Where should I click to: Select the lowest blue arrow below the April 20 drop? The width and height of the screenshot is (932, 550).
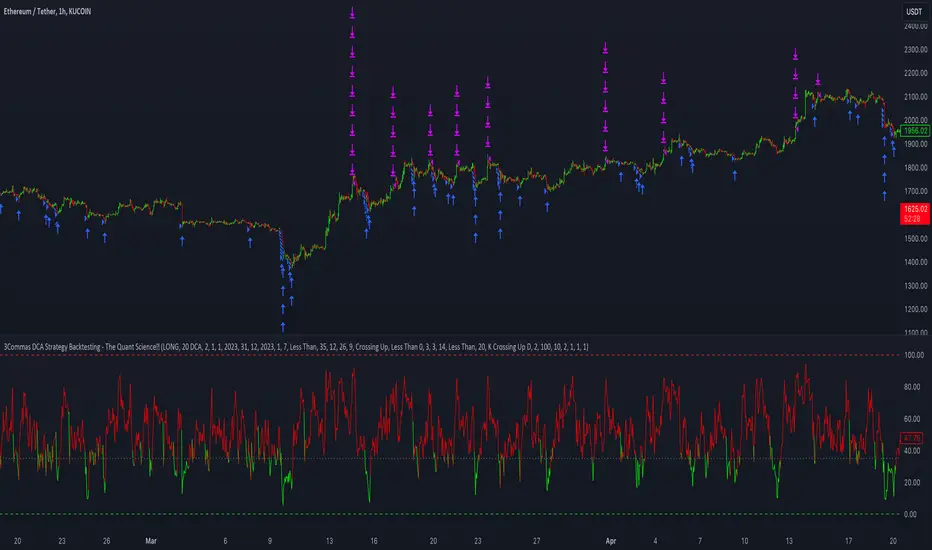885,196
